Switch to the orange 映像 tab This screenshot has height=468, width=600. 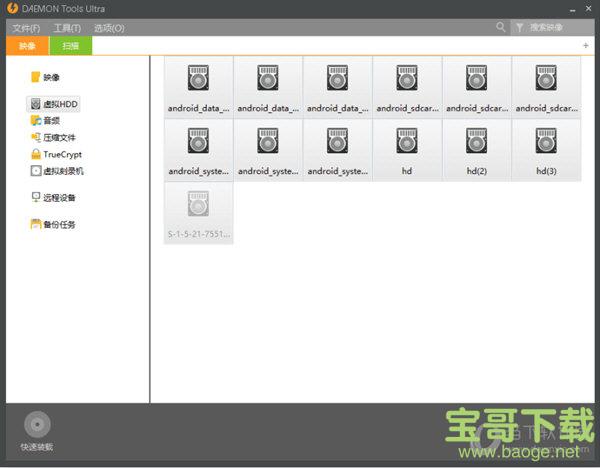(x=27, y=46)
